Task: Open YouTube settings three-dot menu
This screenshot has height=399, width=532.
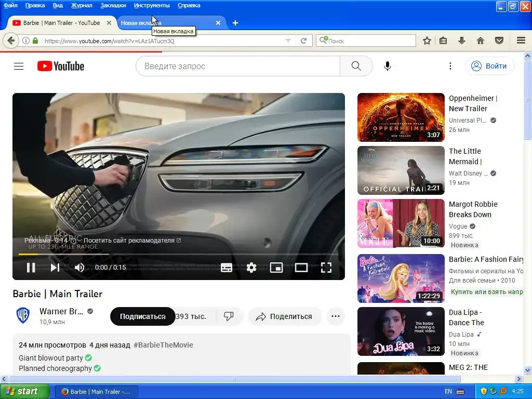Action: (450, 66)
